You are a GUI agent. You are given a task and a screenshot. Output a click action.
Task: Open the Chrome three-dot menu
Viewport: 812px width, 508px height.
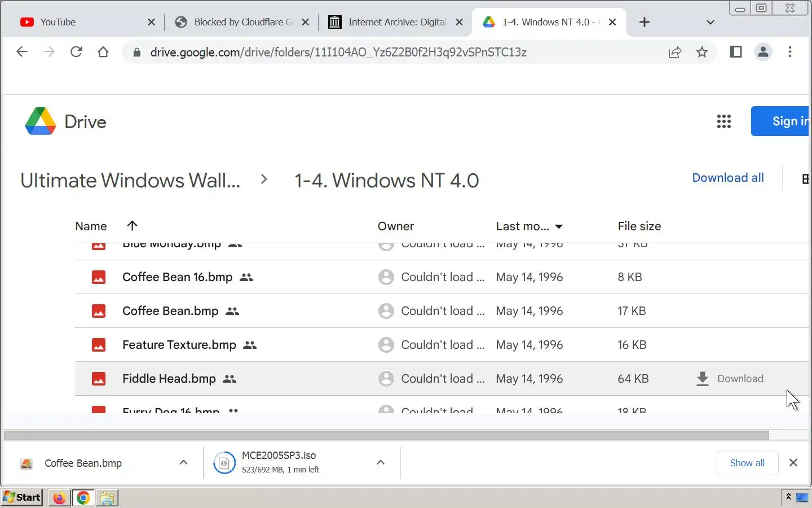point(790,52)
